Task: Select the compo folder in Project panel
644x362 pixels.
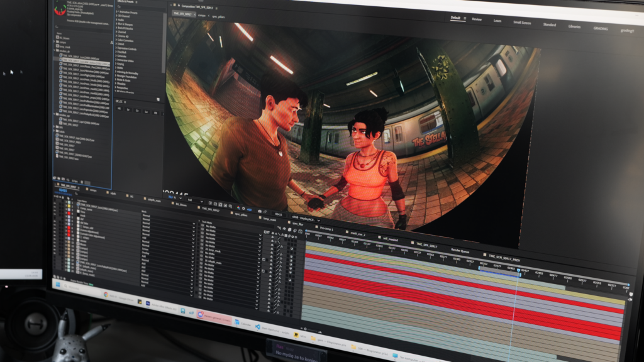Action: pos(63,42)
